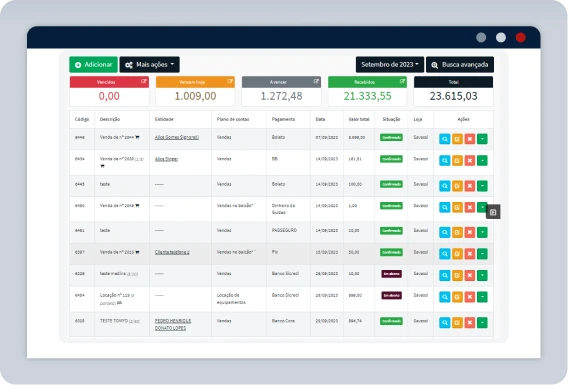This screenshot has height=385, width=568.
Task: Delete the PAGSEGURO entry
Action: (469, 232)
